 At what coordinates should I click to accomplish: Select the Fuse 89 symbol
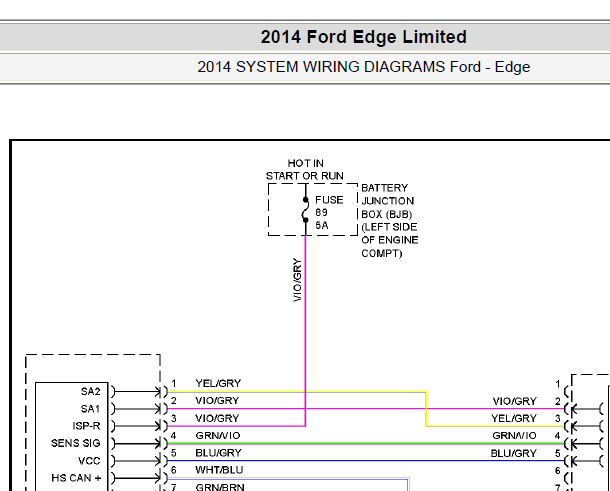tap(306, 210)
